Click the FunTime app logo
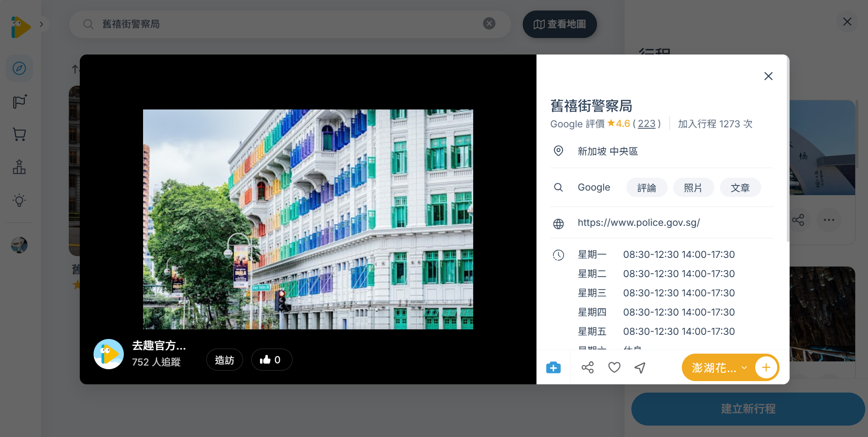This screenshot has width=868, height=437. click(21, 27)
